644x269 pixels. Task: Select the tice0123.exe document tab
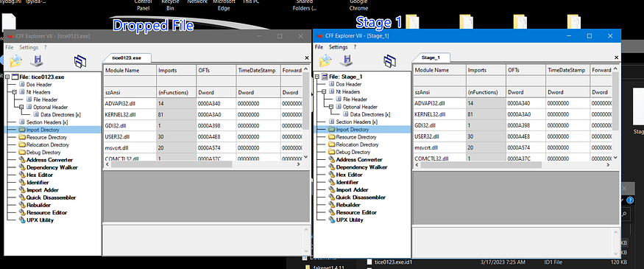click(127, 57)
